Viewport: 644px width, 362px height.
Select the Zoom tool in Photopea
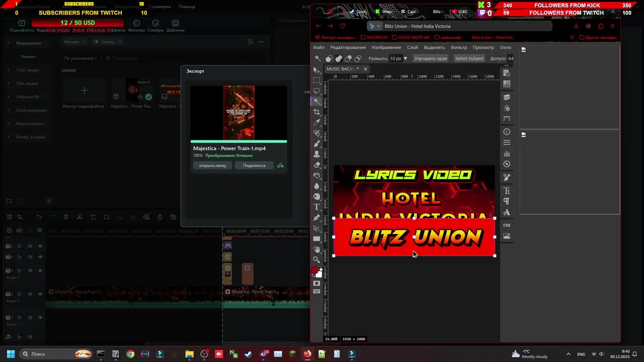tap(316, 260)
